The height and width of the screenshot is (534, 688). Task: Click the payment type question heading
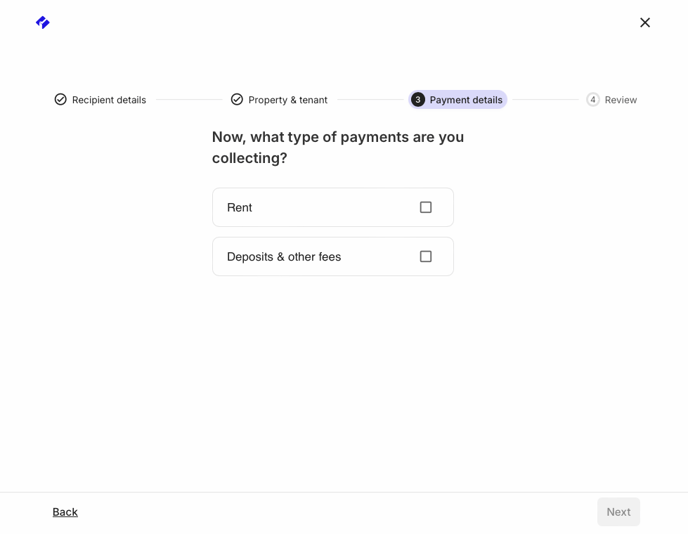coord(338,147)
